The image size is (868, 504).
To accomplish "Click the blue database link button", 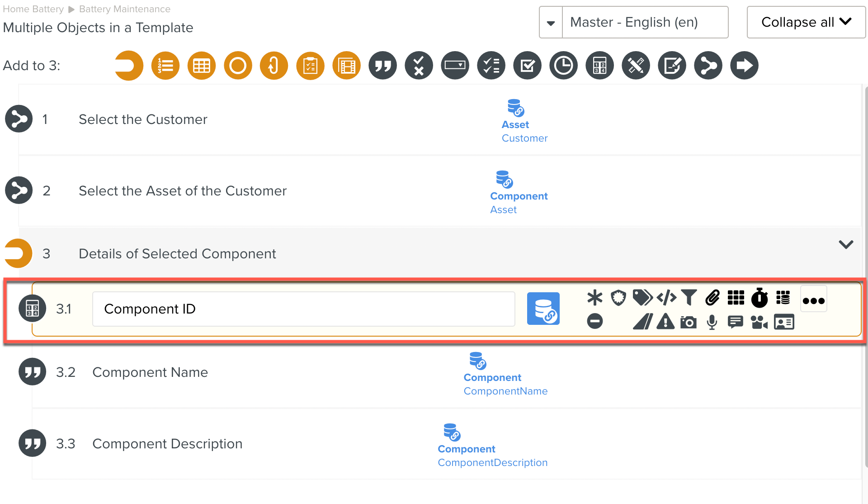I will (543, 309).
